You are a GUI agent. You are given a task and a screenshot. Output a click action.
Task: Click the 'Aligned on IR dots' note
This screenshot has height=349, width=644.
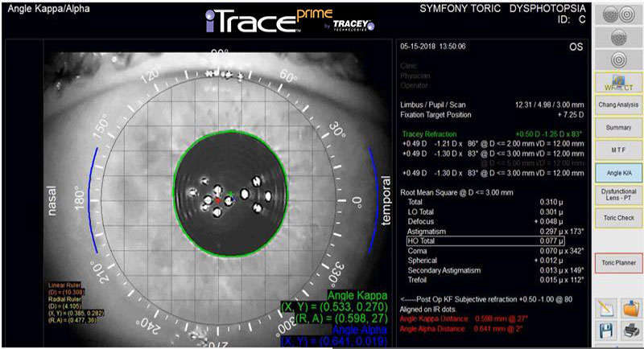click(x=428, y=310)
